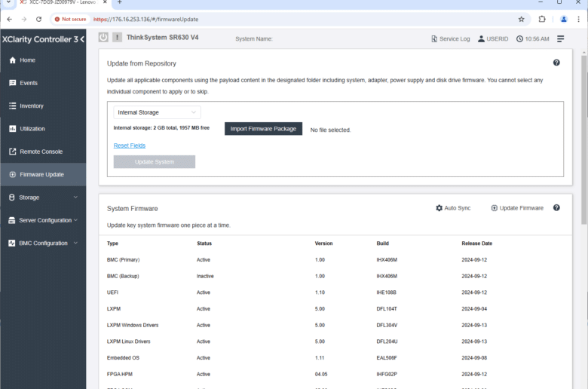Click the Firmware Update sidebar icon

click(x=12, y=174)
